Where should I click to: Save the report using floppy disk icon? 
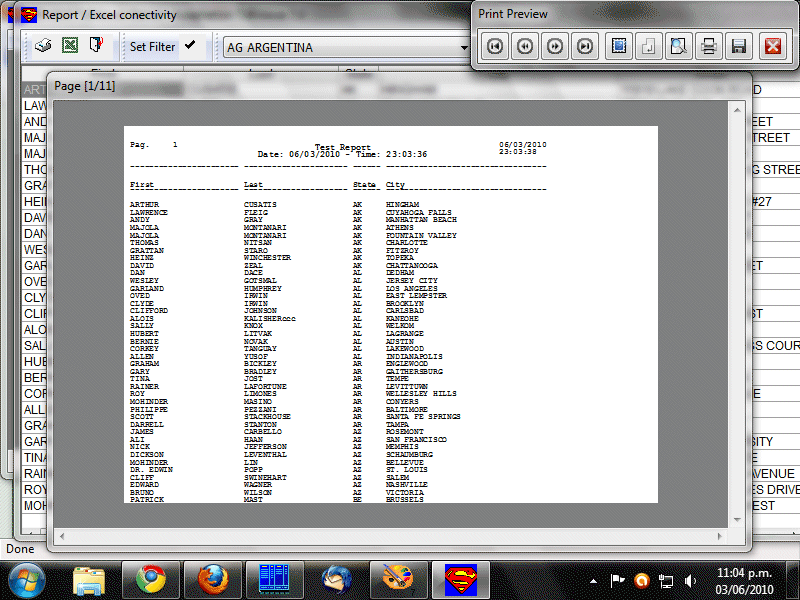click(x=739, y=46)
